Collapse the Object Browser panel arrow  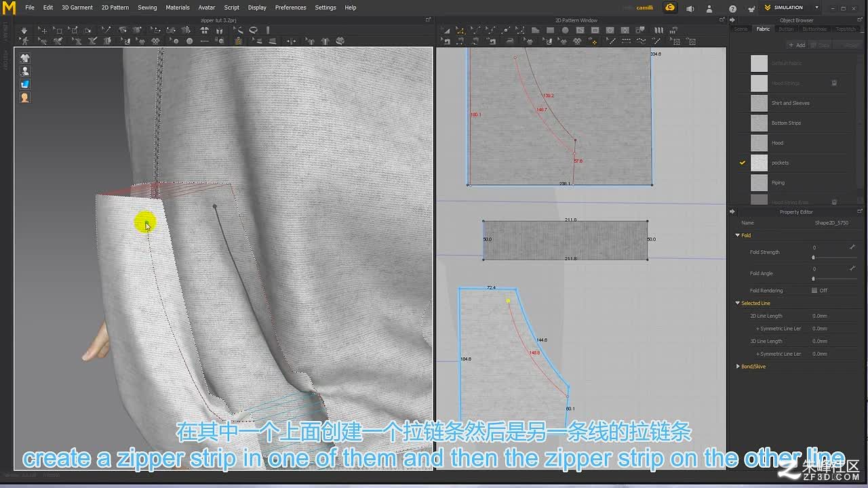pos(732,20)
